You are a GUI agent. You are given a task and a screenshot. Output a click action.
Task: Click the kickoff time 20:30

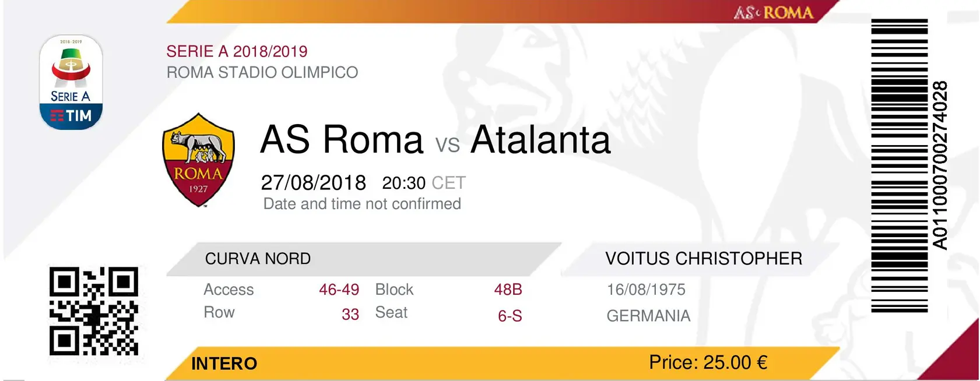coord(404,183)
